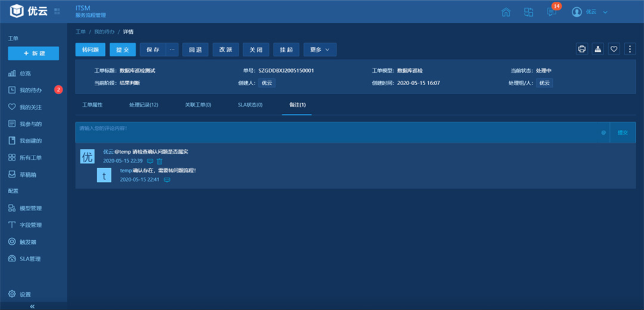
Task: Open the message notifications with 14 badge
Action: pyautogui.click(x=552, y=12)
